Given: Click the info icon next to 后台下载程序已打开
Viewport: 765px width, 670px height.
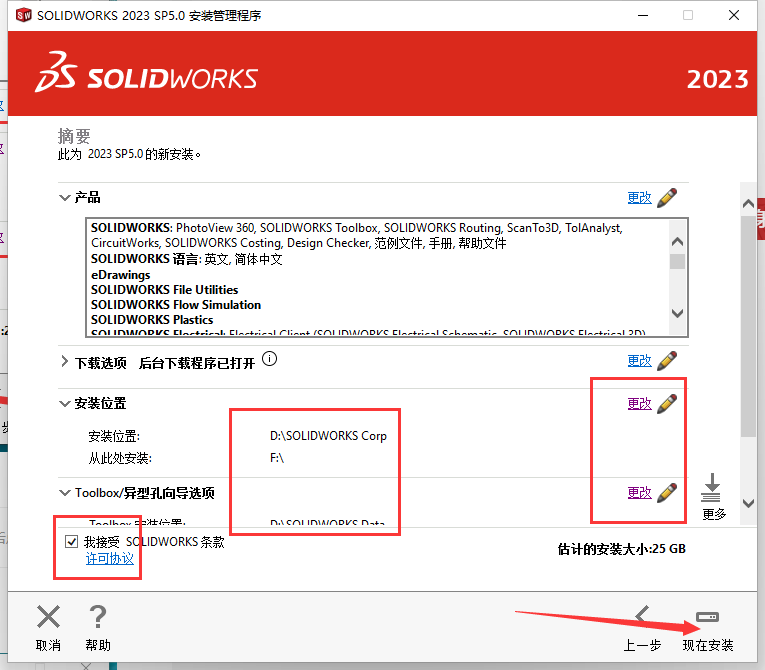Looking at the screenshot, I should (x=269, y=360).
